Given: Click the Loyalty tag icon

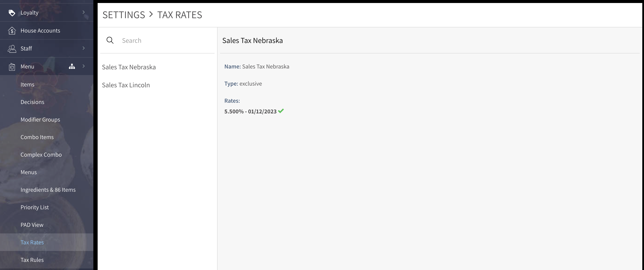Looking at the screenshot, I should coord(12,13).
